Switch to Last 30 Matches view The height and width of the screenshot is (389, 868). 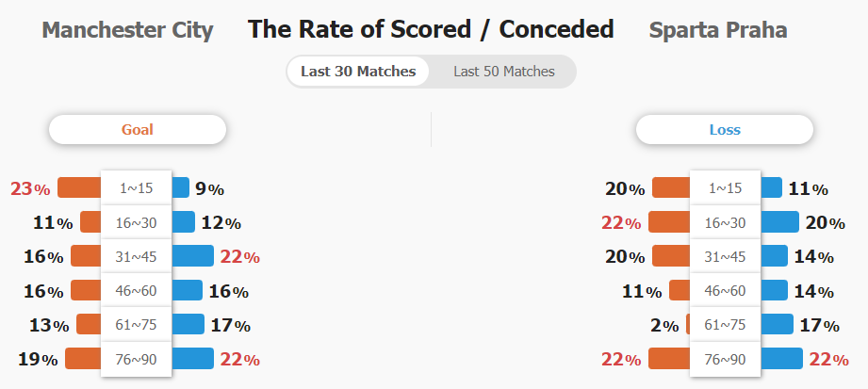[x=358, y=72]
